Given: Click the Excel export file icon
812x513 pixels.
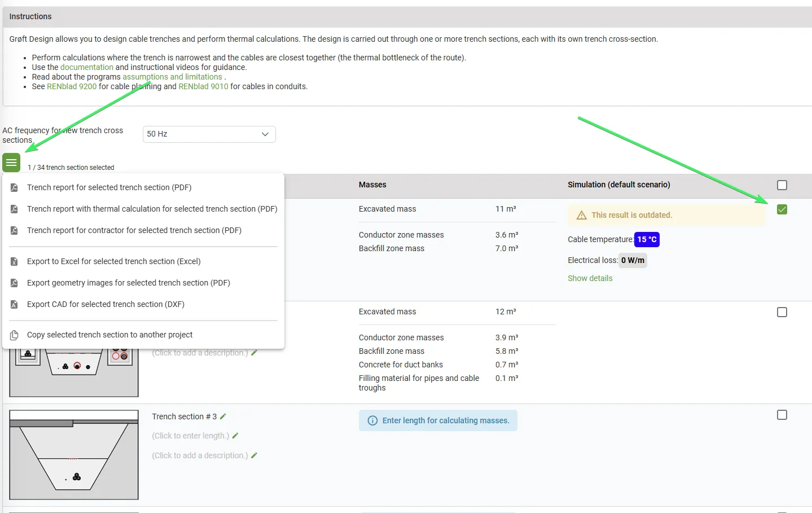Looking at the screenshot, I should [x=14, y=261].
